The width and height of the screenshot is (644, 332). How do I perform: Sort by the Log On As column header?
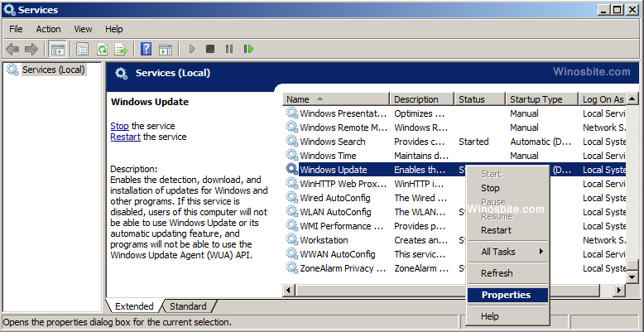(x=602, y=99)
